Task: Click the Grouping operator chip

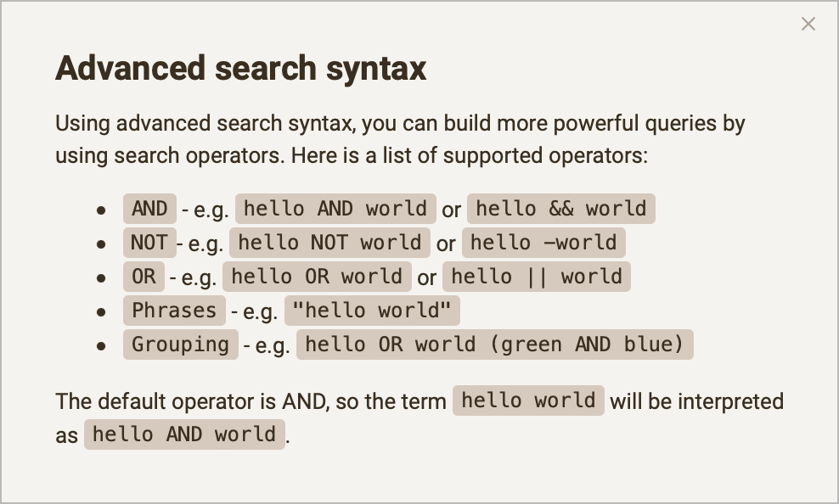Action: [x=180, y=344]
